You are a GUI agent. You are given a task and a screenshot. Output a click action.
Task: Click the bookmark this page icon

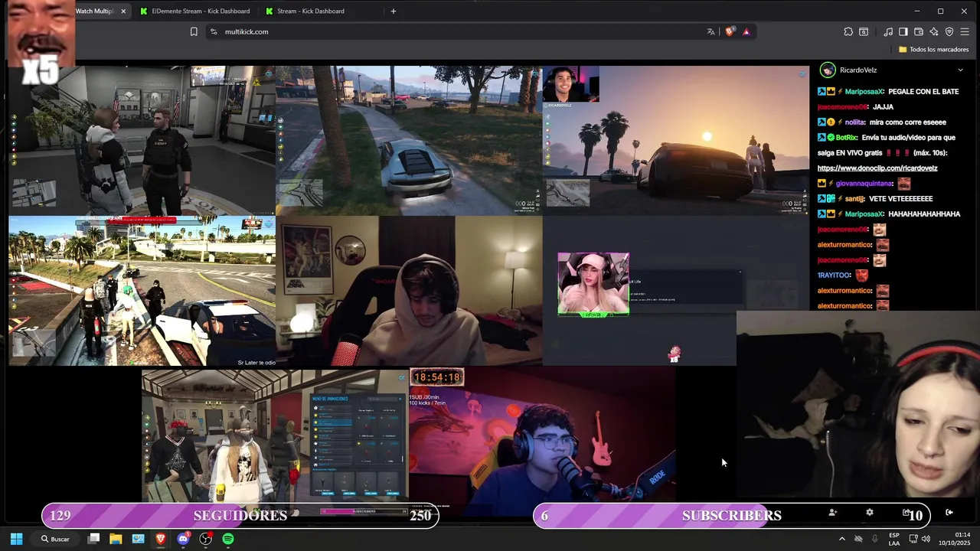[x=194, y=31]
